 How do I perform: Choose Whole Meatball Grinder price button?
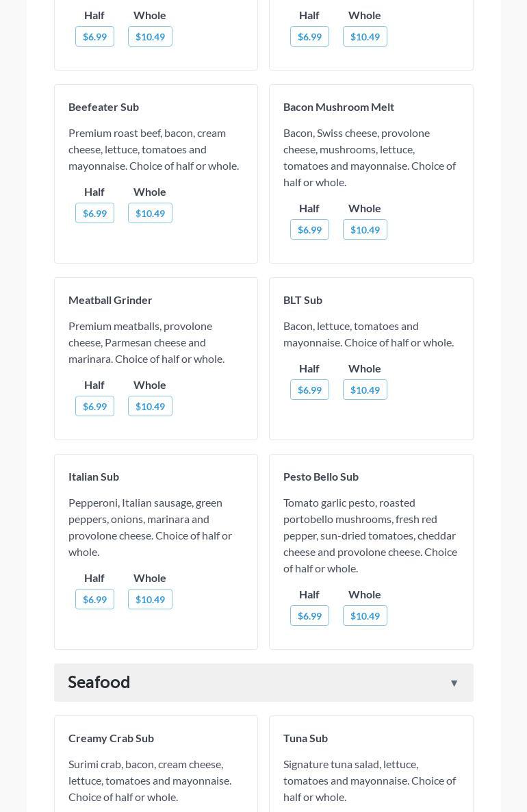click(x=150, y=406)
